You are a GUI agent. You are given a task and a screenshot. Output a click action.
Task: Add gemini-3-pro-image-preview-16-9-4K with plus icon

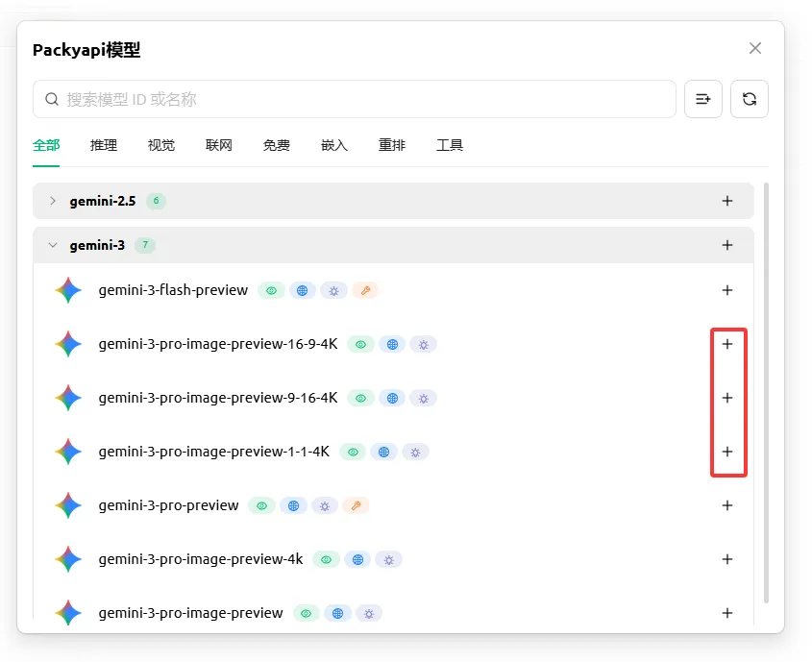click(x=727, y=344)
